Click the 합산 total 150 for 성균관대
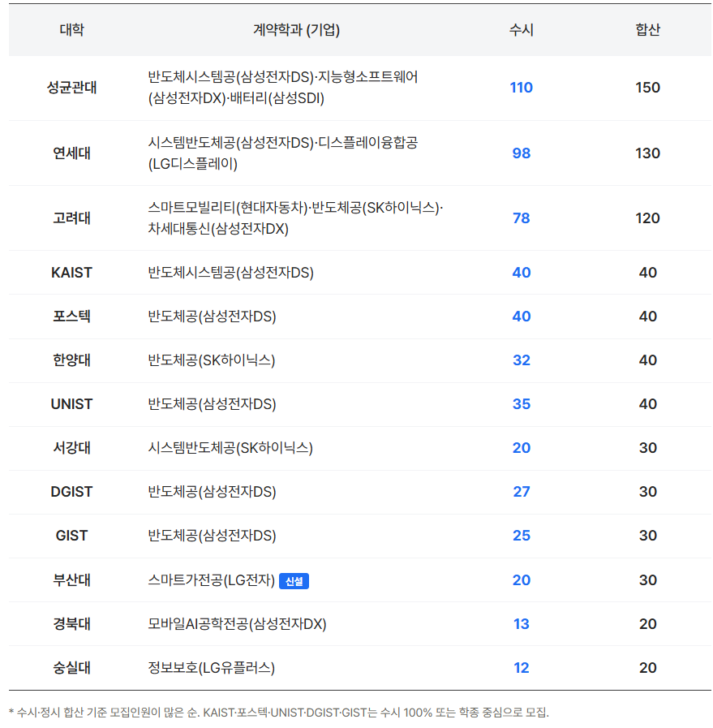The height and width of the screenshot is (728, 713). coord(647,88)
